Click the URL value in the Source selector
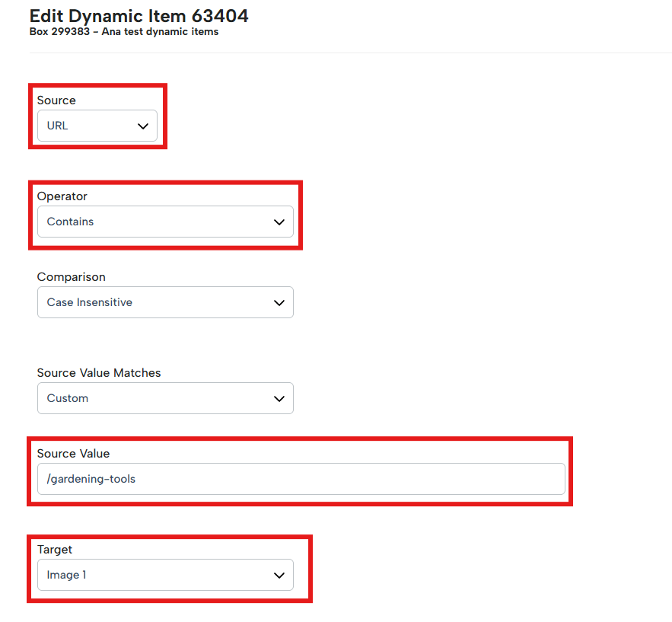The image size is (672, 622). 59,126
